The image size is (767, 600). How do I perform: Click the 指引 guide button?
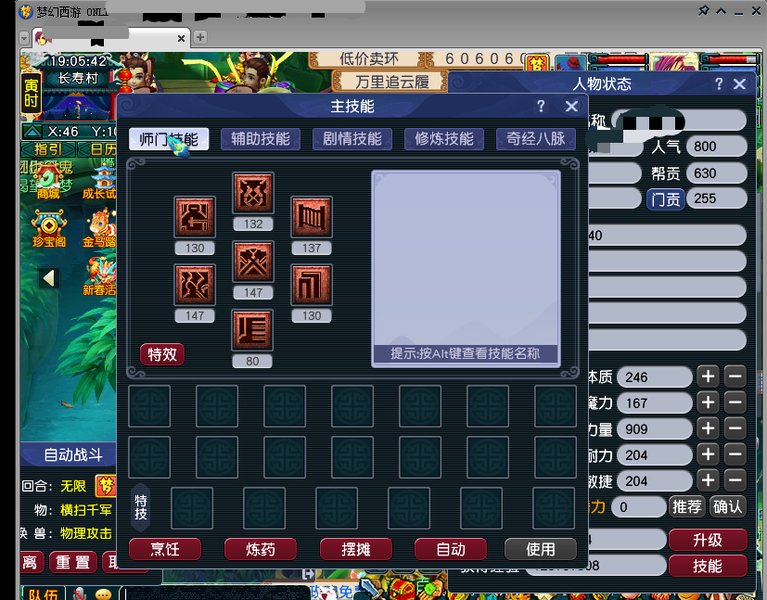click(48, 149)
